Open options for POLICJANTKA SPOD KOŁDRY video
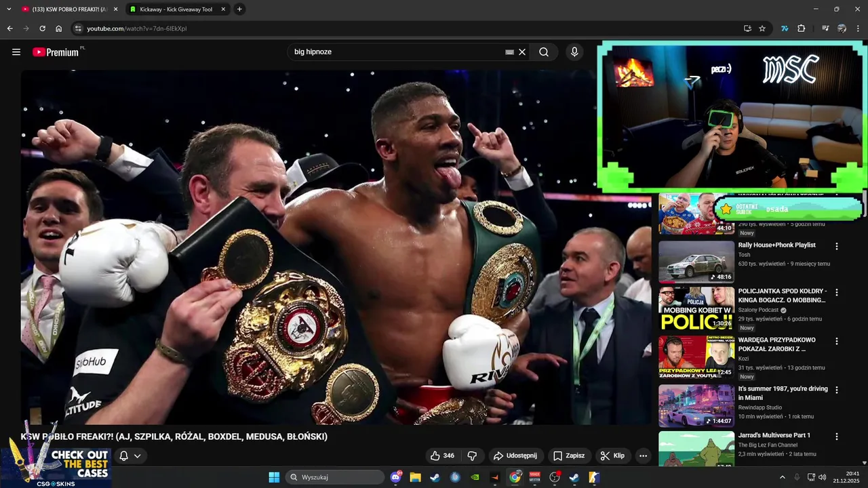868x488 pixels. [x=837, y=293]
